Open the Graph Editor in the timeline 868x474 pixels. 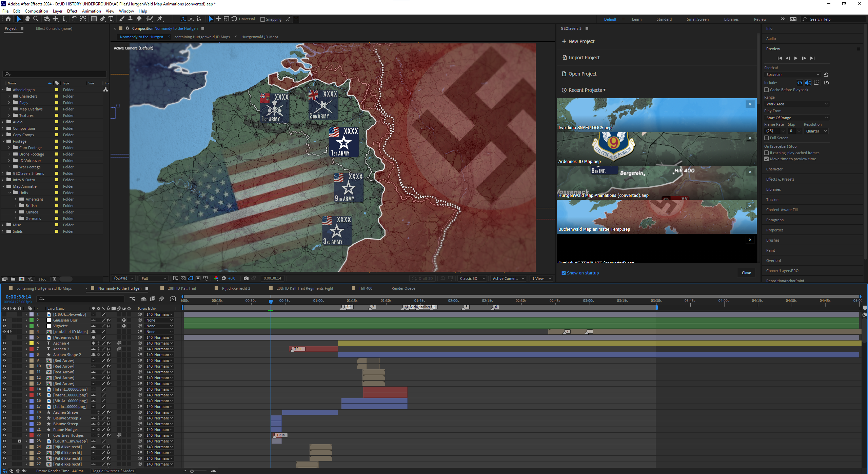tap(173, 299)
